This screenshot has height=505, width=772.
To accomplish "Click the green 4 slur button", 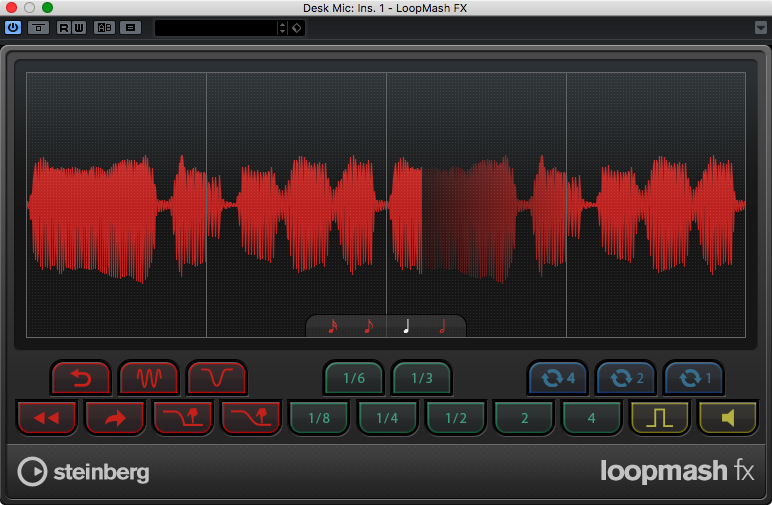I will [592, 418].
